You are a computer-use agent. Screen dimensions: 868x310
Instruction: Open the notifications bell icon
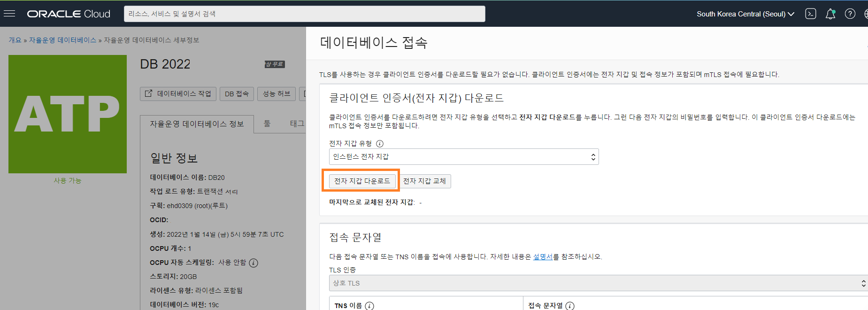[830, 14]
